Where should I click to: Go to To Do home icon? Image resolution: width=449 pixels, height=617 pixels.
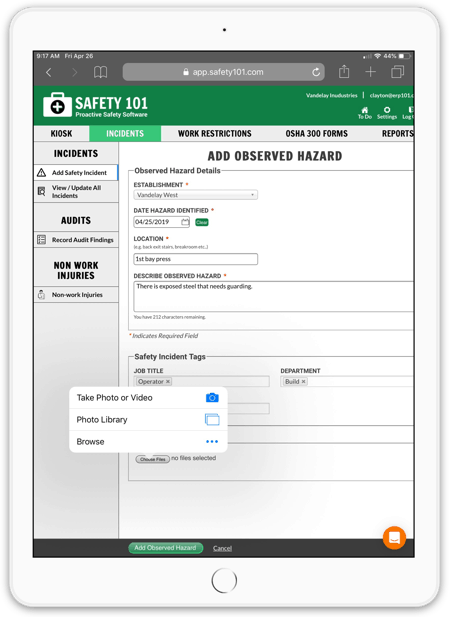point(365,113)
